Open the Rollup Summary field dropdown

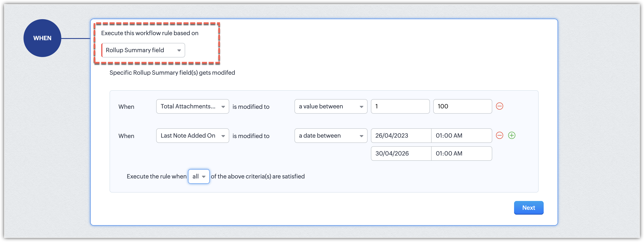[x=143, y=50]
